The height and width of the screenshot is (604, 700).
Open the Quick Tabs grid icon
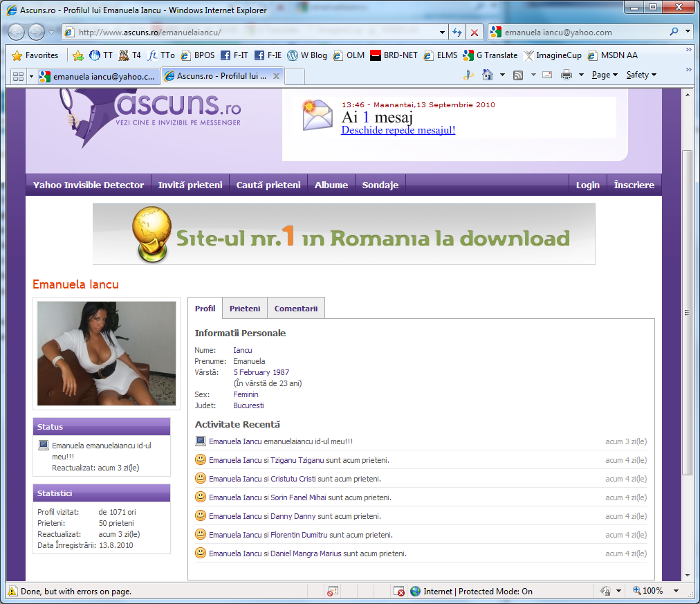click(19, 76)
